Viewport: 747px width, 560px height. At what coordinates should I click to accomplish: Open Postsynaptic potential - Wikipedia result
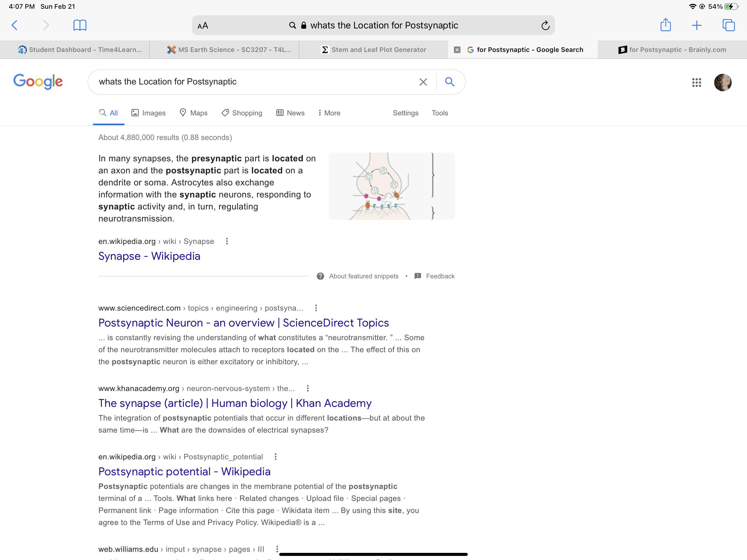[184, 471]
